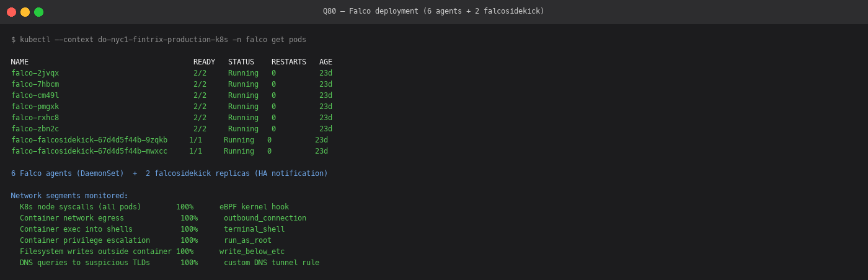Click the 'eBPF kernel hook' rule text
The image size is (868, 280).
(x=254, y=207)
